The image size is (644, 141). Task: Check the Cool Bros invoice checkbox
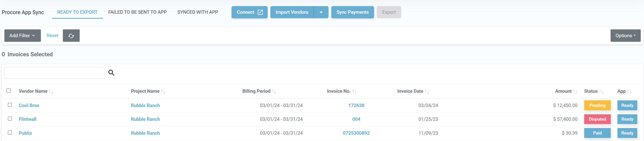pos(10,105)
